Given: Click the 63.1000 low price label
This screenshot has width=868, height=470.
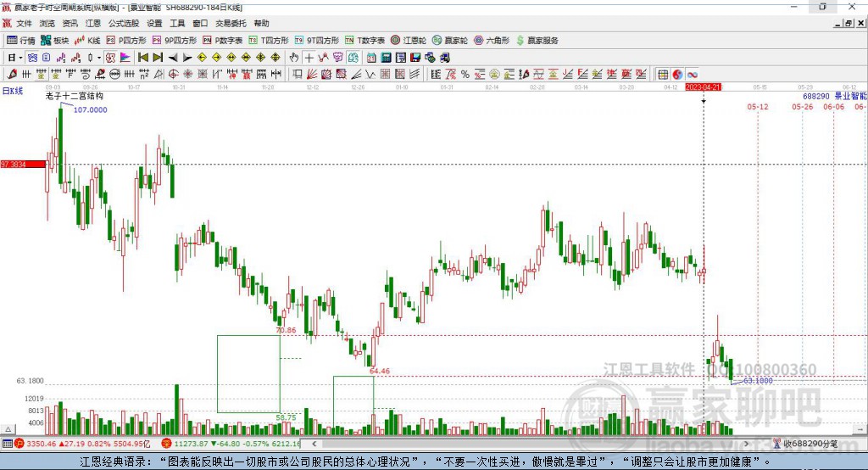Looking at the screenshot, I should click(758, 381).
